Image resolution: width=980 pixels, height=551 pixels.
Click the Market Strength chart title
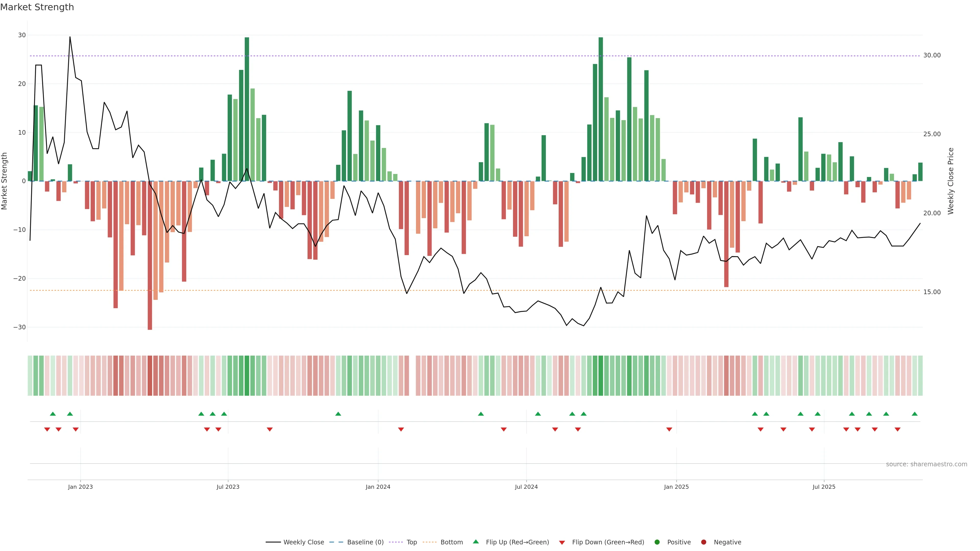37,7
